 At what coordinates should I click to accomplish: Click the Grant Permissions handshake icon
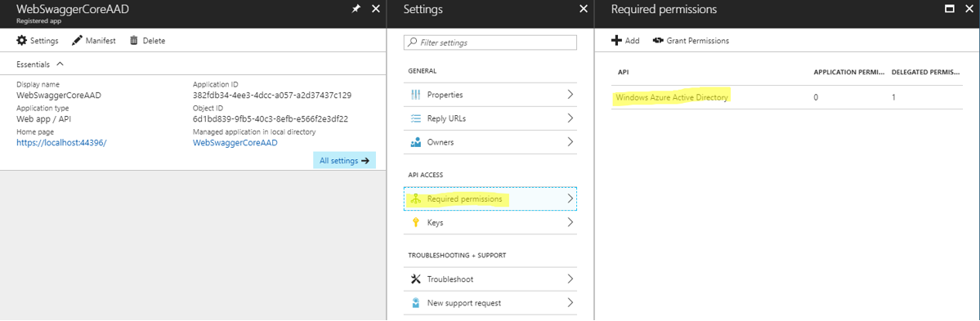pyautogui.click(x=657, y=41)
